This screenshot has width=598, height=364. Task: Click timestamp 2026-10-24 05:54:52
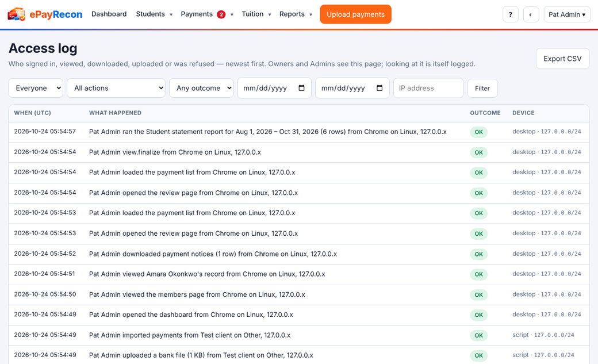click(x=45, y=254)
